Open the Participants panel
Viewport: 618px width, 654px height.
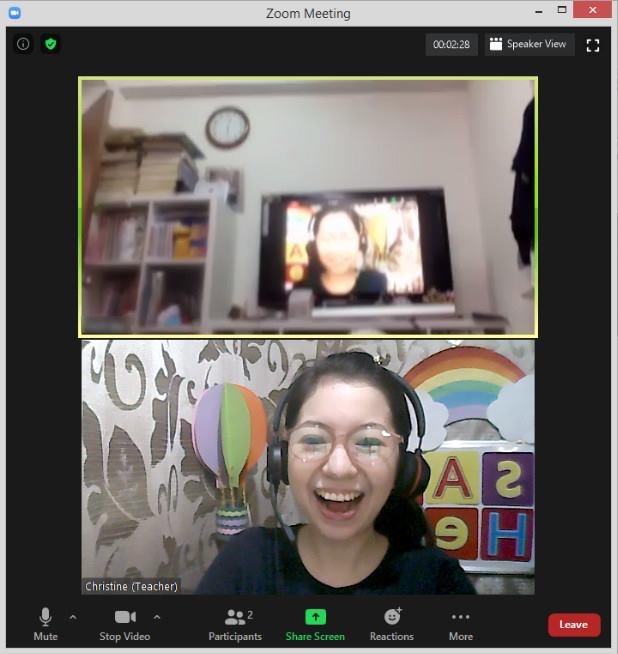235,624
